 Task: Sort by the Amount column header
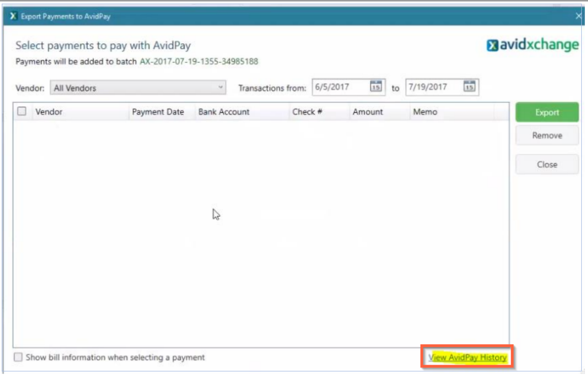[368, 112]
